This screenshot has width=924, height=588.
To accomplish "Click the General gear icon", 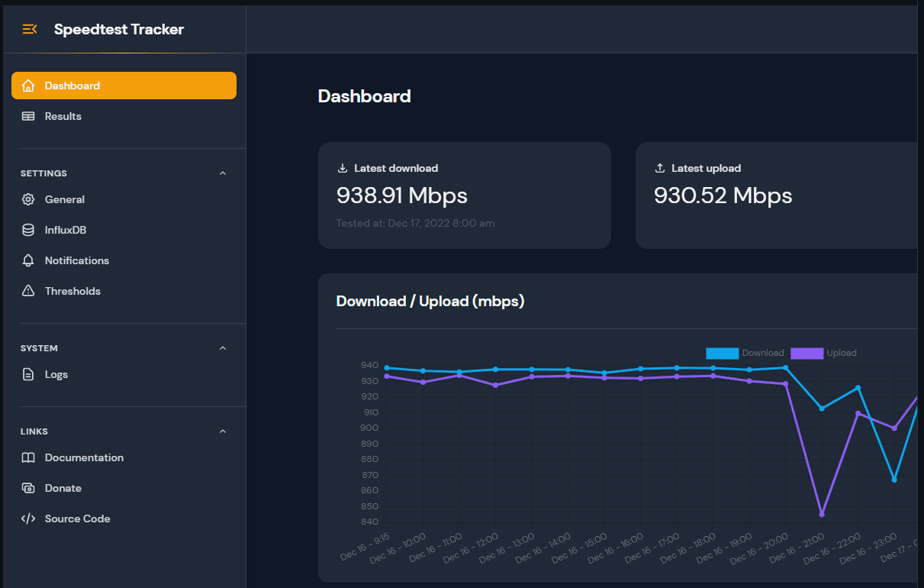I will [x=28, y=200].
